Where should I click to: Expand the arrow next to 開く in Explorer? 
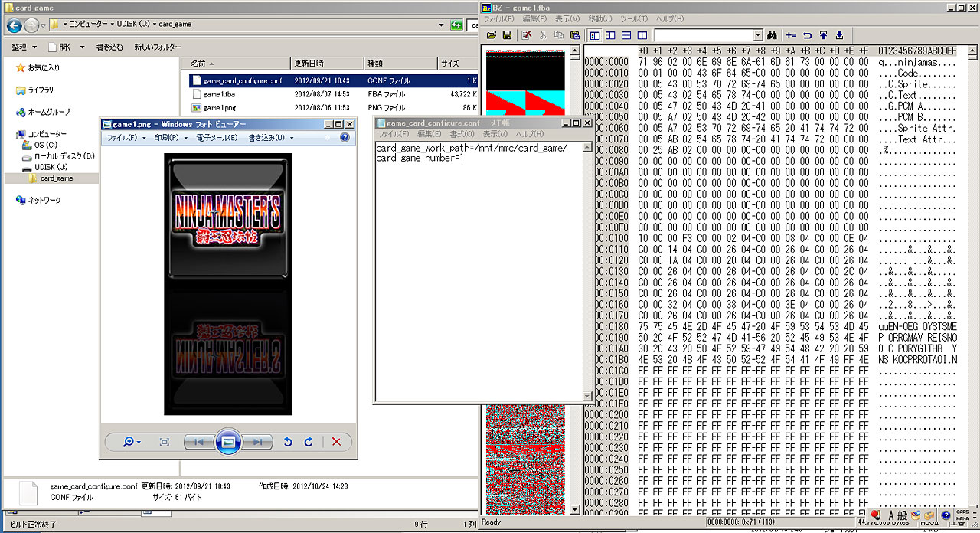pos(81,47)
